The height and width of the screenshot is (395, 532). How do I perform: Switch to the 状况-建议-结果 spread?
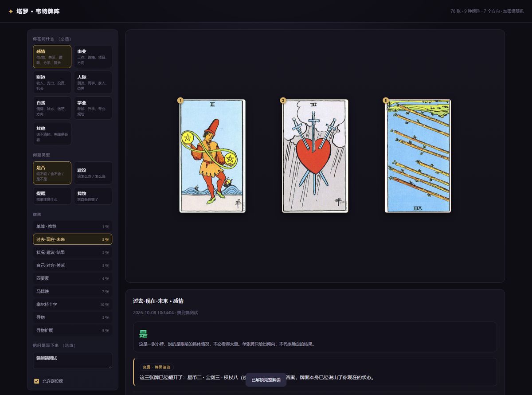pyautogui.click(x=72, y=252)
